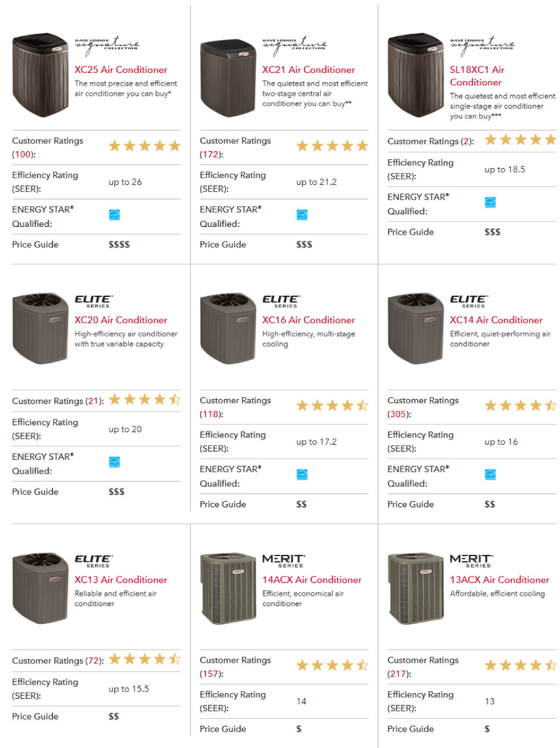Click the star rating for XC16
560x748 pixels.
tap(332, 406)
